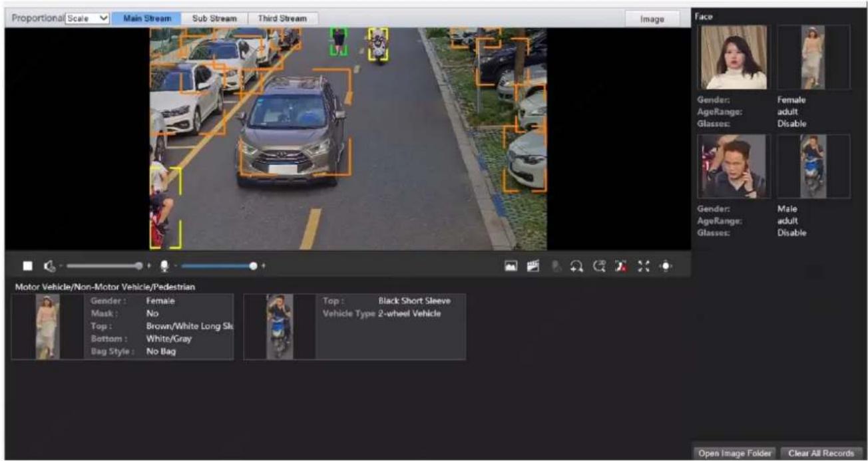
Task: Click the Image button
Action: tap(652, 19)
